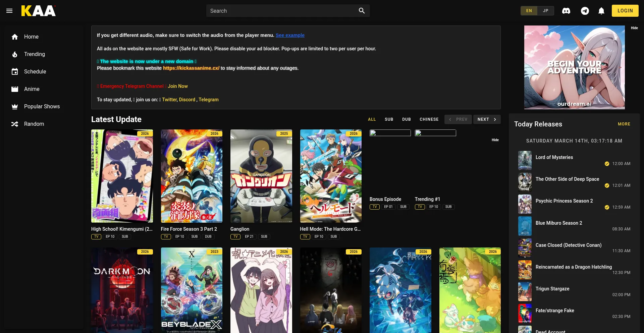This screenshot has width=644, height=333.
Task: Open the Telegram text link in the stay-updated line
Action: tap(209, 100)
